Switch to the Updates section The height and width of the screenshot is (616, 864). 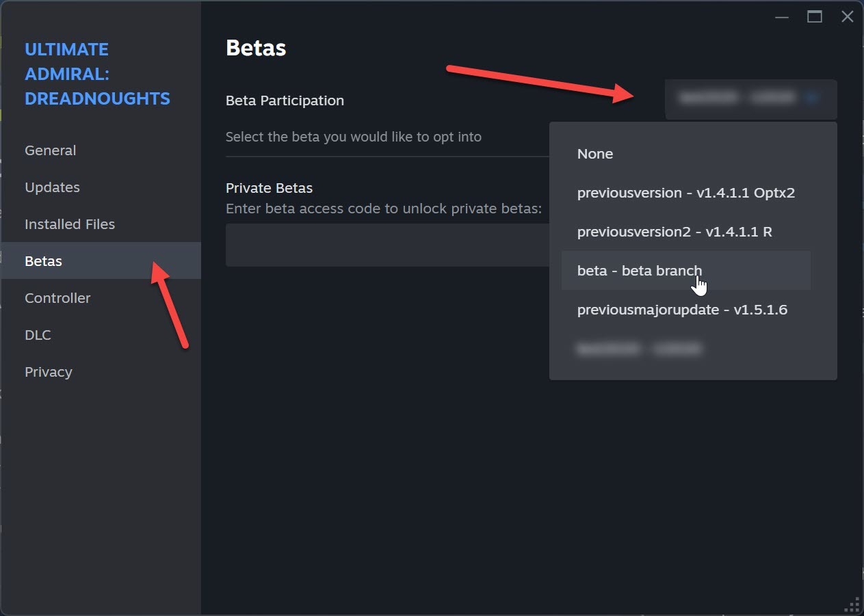point(101,187)
